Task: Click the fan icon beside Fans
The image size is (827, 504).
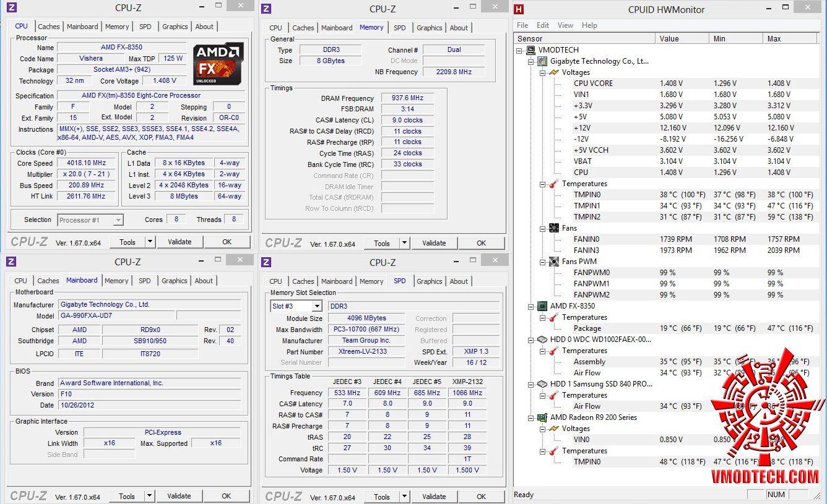Action: (554, 228)
